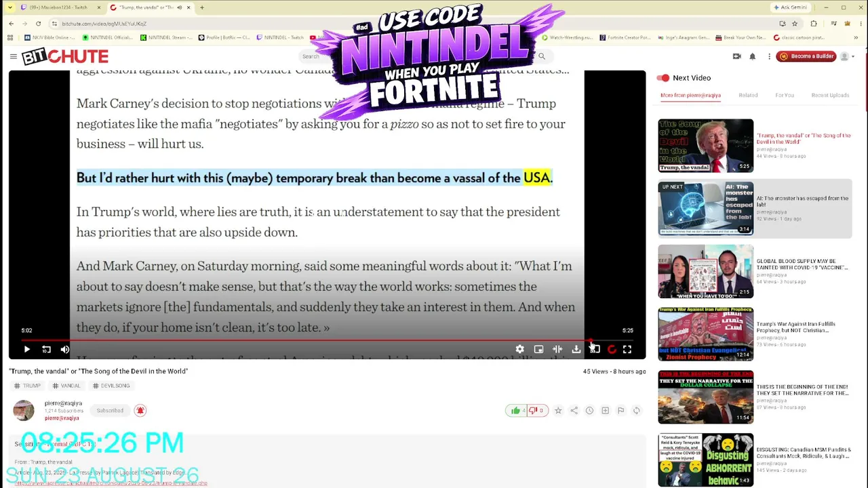Select the VANDAL hashtag
Viewport: 868px width, 488px height.
(66, 386)
